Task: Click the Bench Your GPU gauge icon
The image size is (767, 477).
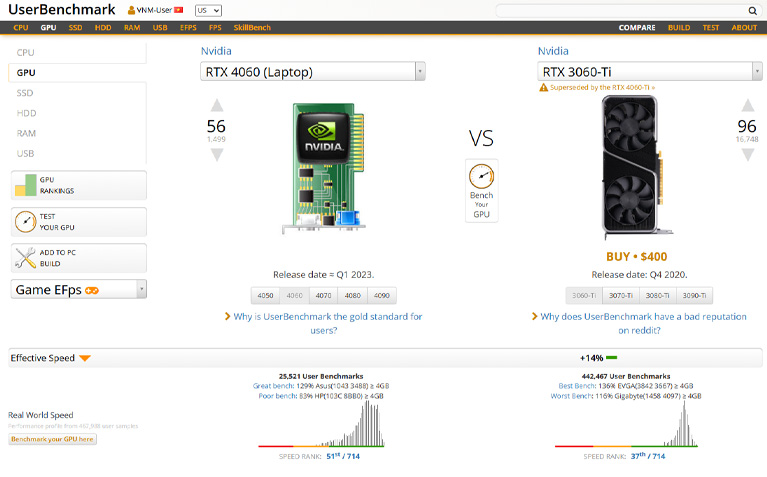Action: [481, 176]
